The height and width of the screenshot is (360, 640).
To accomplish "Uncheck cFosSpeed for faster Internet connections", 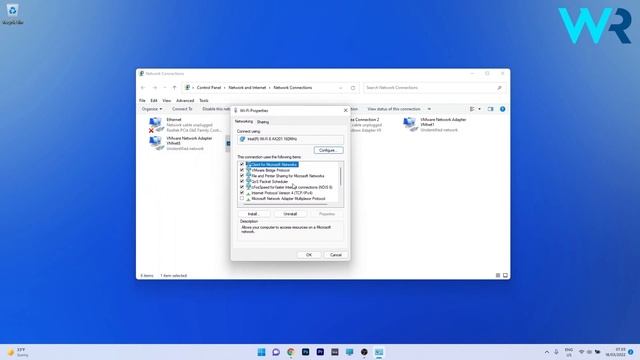I will [242, 187].
